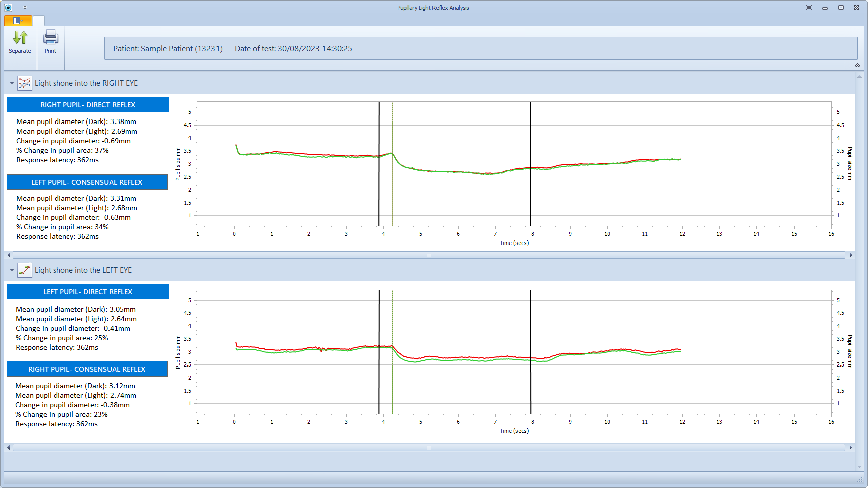Click the 'LEFT PUPIL- DIRECT REFLEX' header
Screen dimensions: 868x488
tap(87, 292)
